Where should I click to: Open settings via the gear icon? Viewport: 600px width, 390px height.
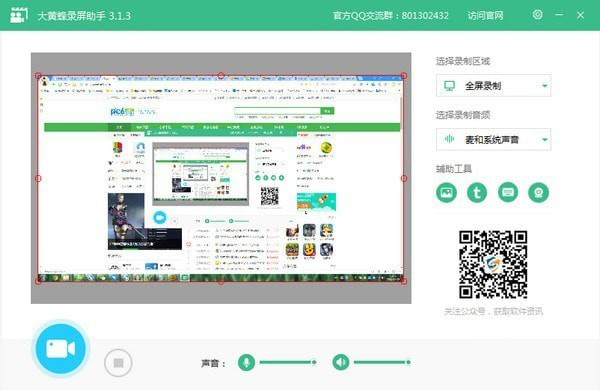pos(537,15)
